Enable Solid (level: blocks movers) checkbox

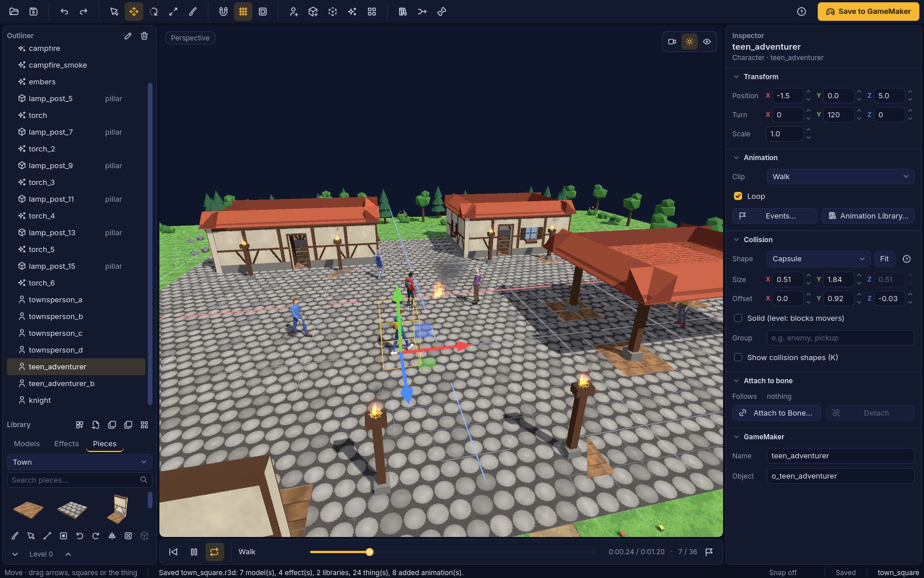[x=738, y=318]
